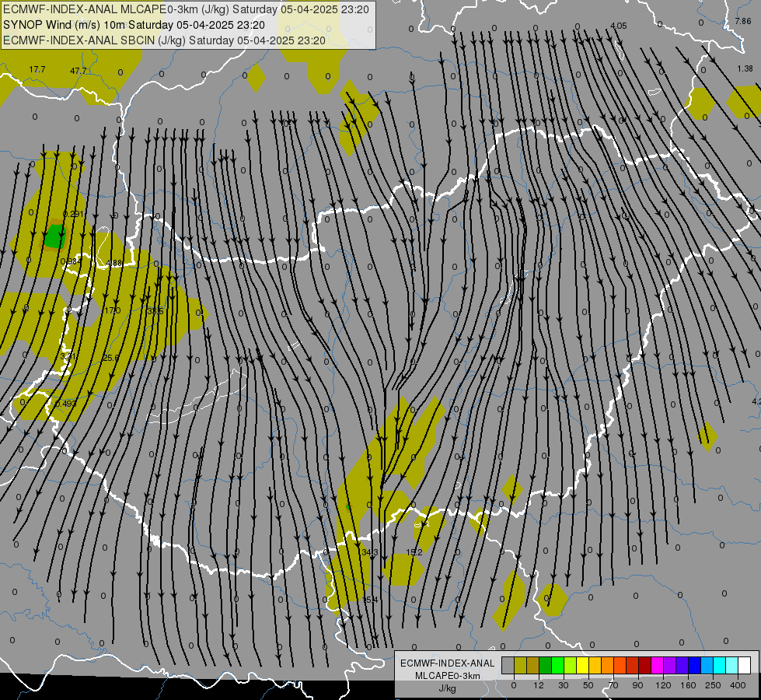This screenshot has height=700, width=761.
Task: Click the purple legend swatch
Action: (x=670, y=665)
